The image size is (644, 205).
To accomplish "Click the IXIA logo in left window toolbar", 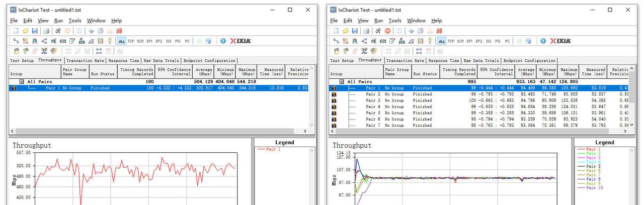I will (x=240, y=41).
